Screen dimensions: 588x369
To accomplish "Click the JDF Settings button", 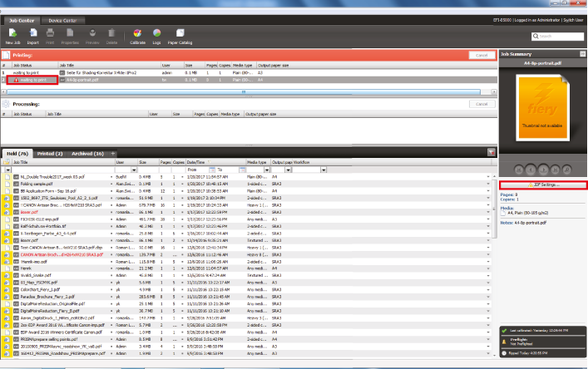I will (x=543, y=184).
